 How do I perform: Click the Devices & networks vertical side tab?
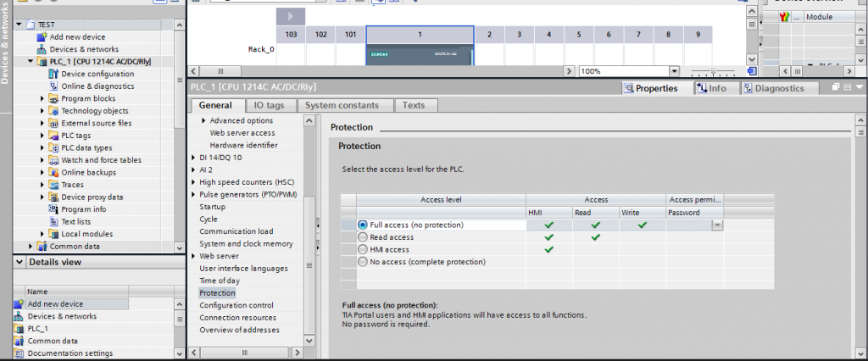coord(6,44)
